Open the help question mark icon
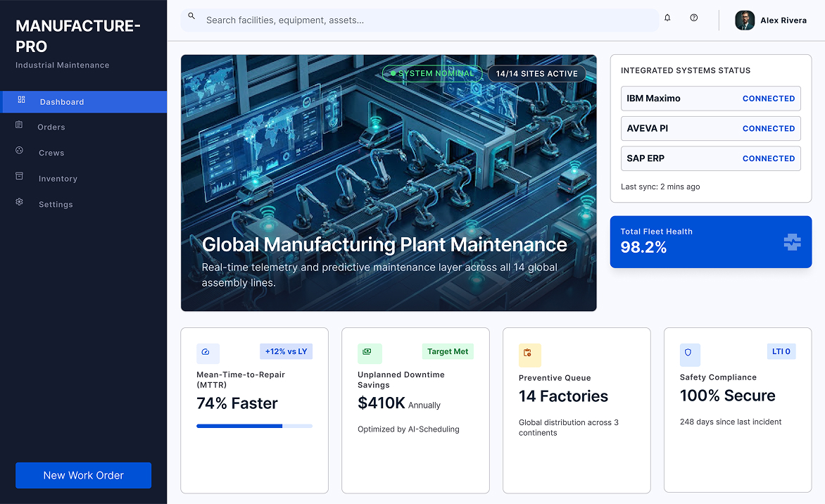Screen dimensions: 825x504 [x=694, y=18]
